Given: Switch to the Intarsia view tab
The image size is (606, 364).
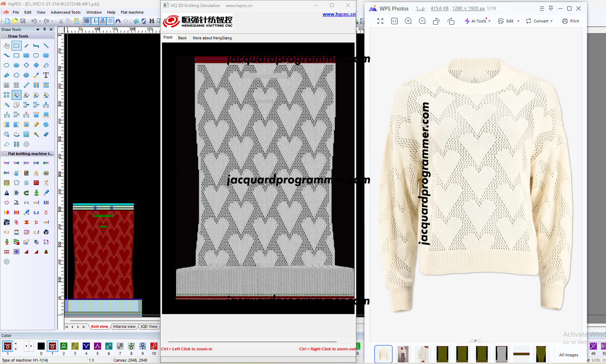Looking at the screenshot, I should click(124, 327).
